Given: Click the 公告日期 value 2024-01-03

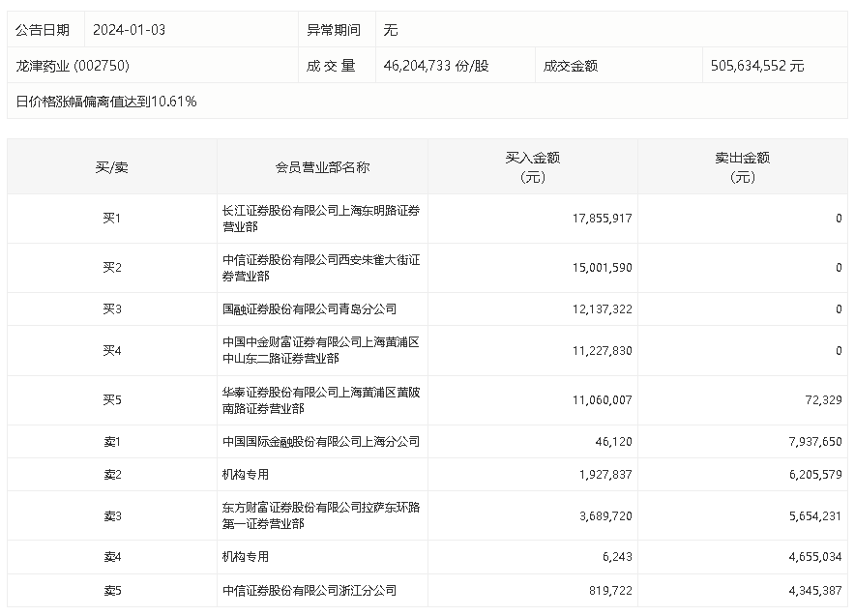Looking at the screenshot, I should tap(129, 30).
